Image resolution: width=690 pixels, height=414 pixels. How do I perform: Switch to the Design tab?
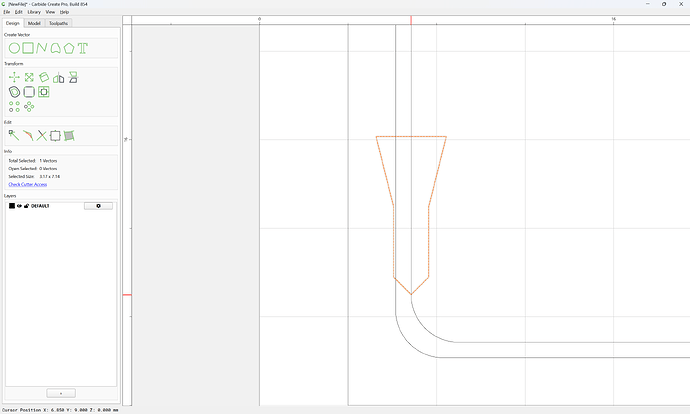13,23
